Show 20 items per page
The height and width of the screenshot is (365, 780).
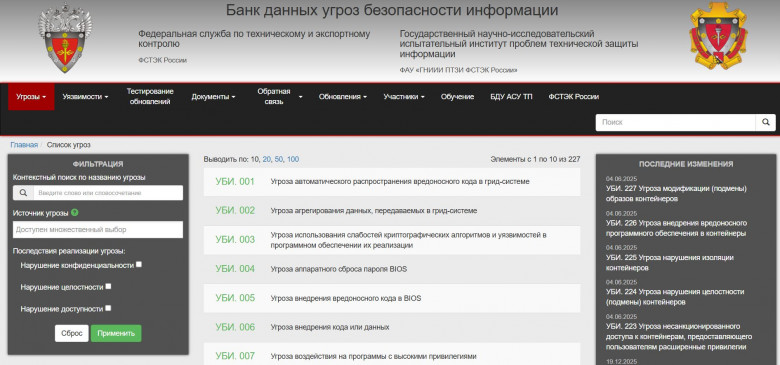coord(267,160)
